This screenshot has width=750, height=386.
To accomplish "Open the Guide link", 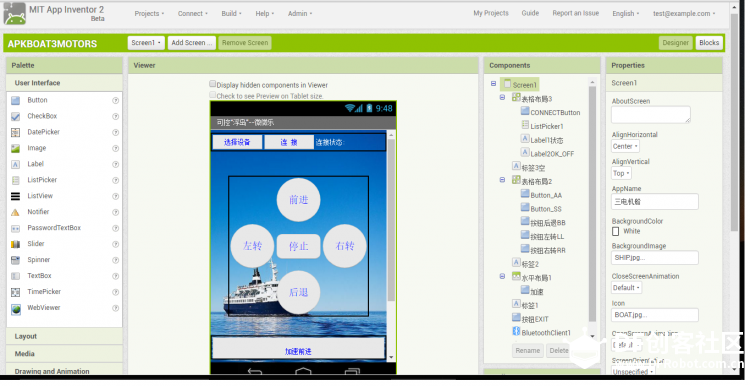I will point(530,13).
